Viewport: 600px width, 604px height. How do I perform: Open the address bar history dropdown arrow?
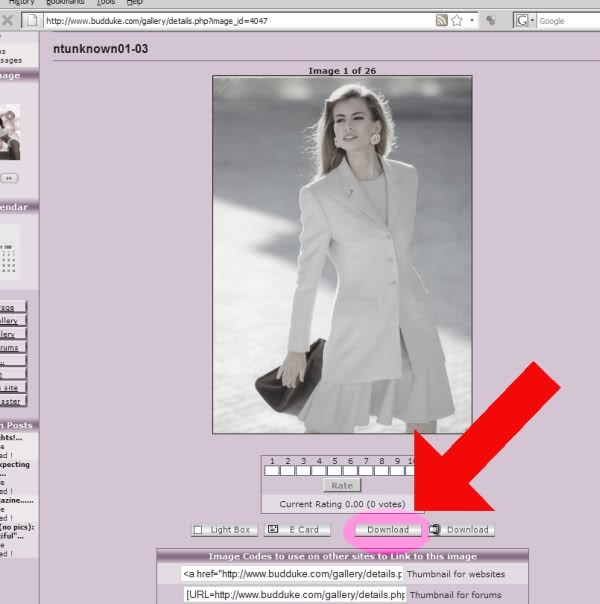pos(471,20)
